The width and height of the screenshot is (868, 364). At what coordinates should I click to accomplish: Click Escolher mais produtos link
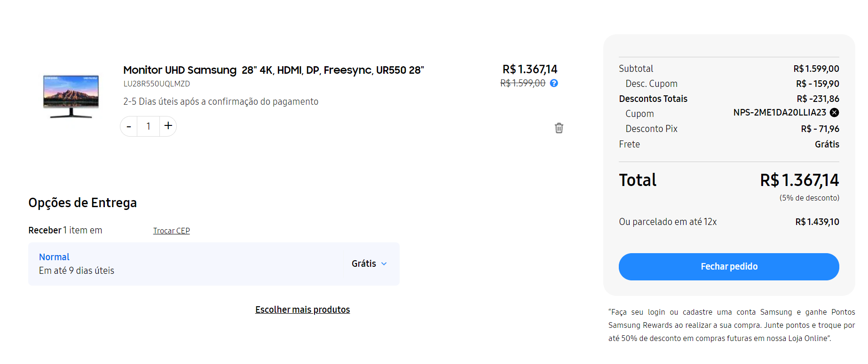coord(302,310)
